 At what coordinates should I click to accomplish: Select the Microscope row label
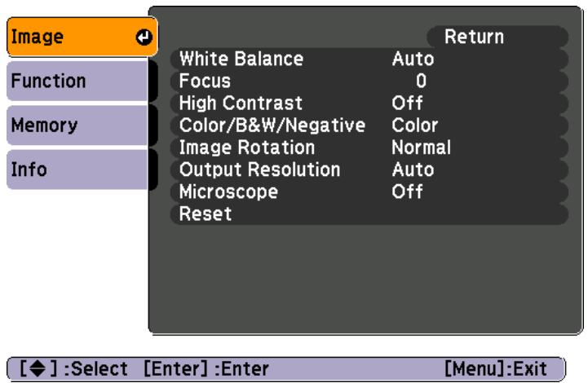click(228, 191)
